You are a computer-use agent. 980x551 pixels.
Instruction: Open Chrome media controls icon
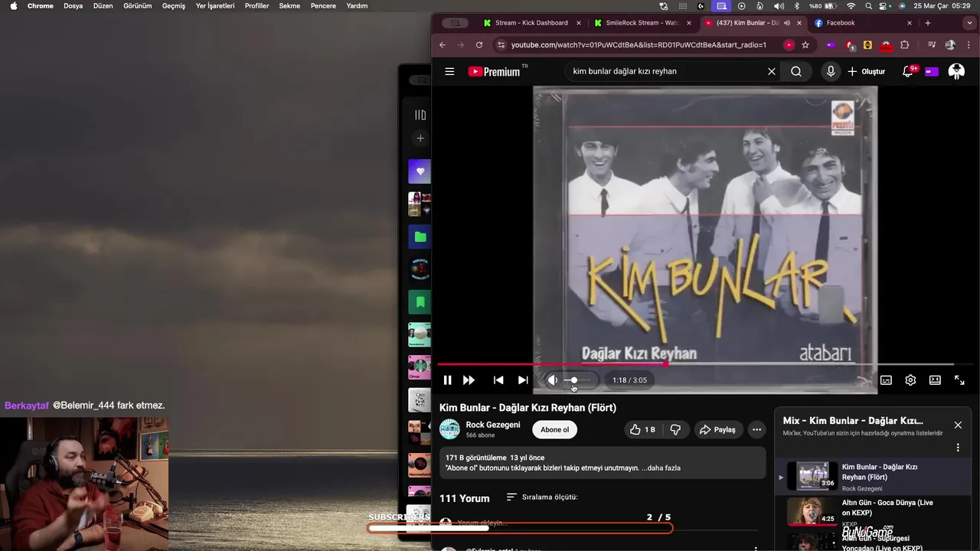[932, 45]
